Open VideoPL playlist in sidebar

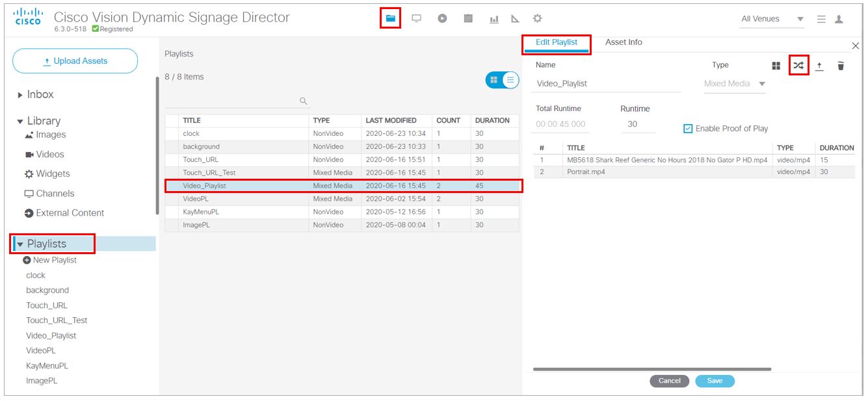[41, 351]
